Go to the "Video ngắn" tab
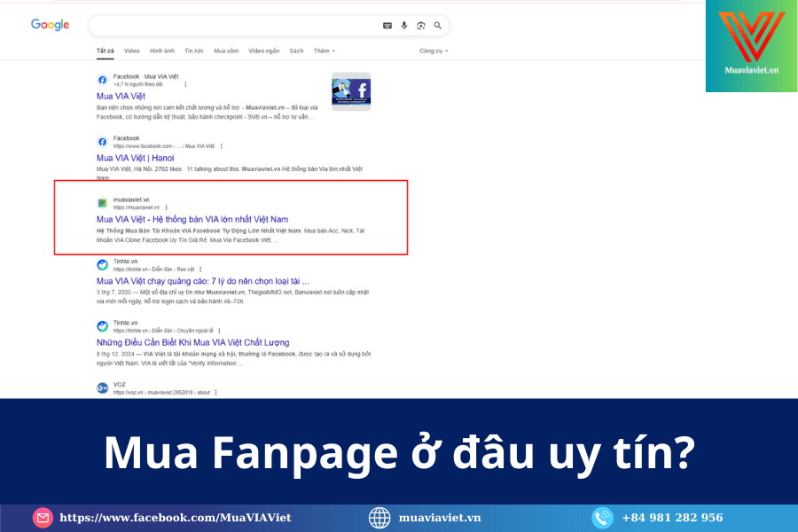Image resolution: width=798 pixels, height=532 pixels. click(263, 51)
